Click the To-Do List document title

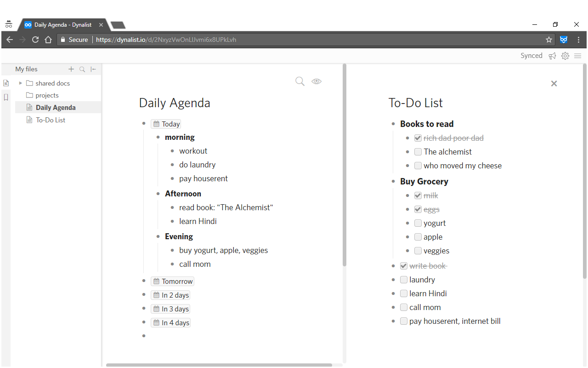[x=416, y=103]
